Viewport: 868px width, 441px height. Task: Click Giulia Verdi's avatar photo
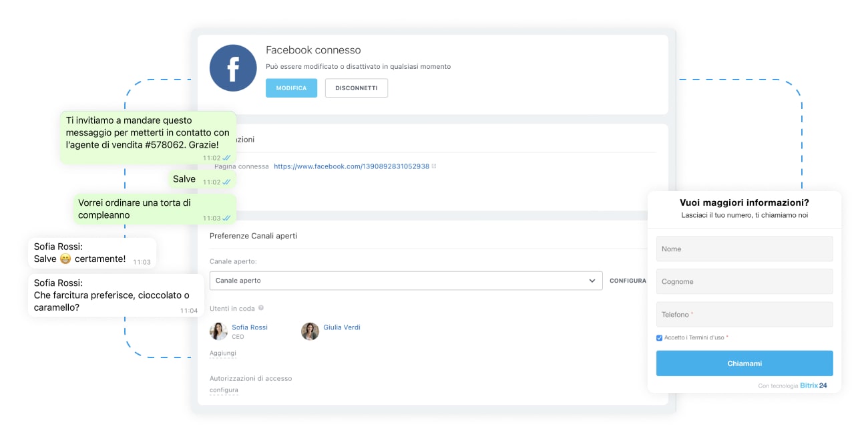(310, 331)
